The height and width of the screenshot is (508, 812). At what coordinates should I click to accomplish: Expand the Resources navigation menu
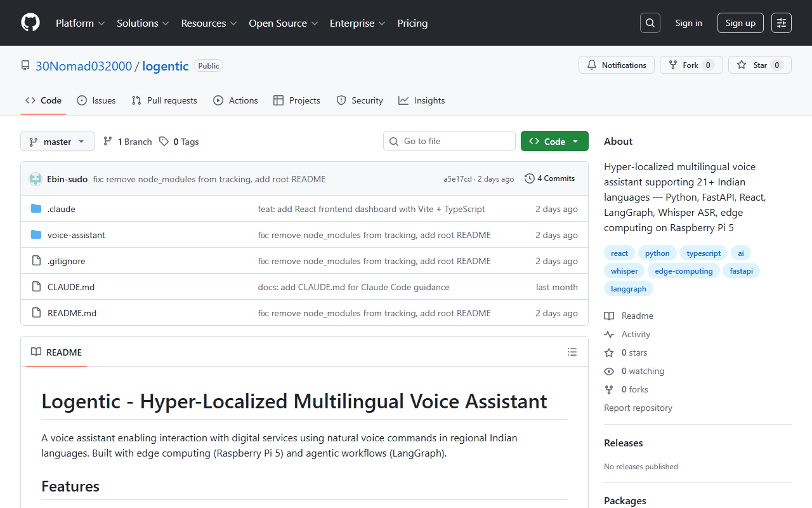click(x=209, y=23)
